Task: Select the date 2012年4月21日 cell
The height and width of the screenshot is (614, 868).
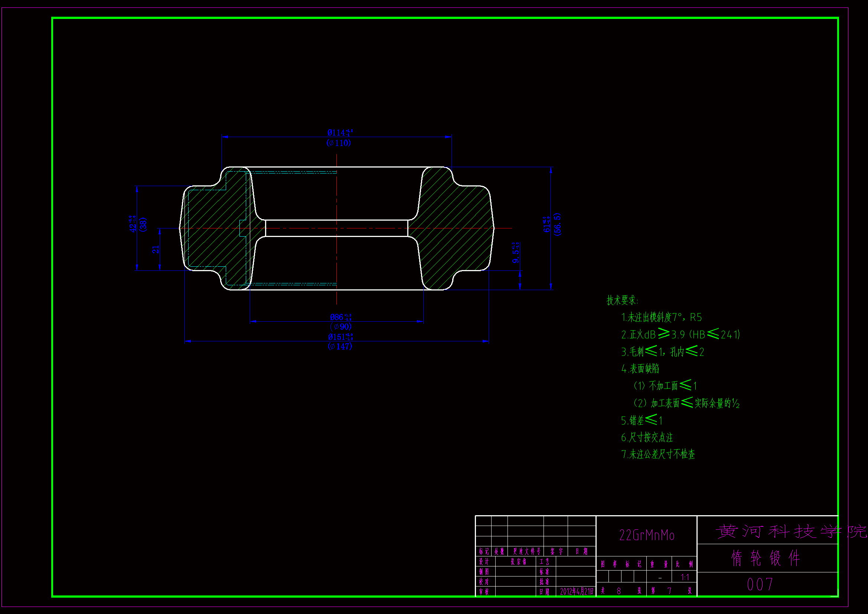Action: (576, 591)
